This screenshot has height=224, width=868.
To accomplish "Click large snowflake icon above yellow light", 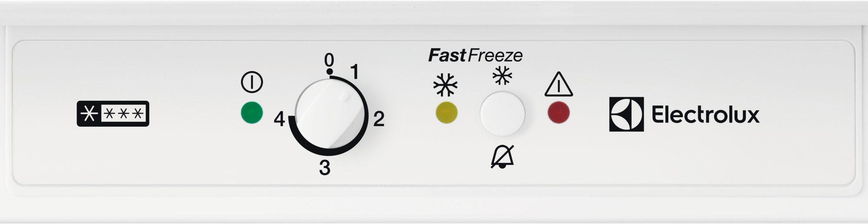I will (x=446, y=85).
